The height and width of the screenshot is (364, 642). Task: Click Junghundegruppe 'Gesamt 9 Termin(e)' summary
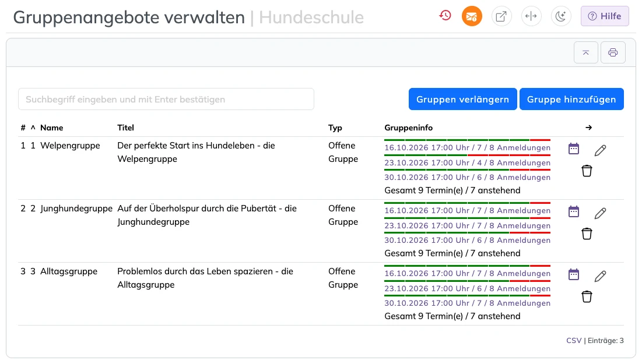(452, 253)
